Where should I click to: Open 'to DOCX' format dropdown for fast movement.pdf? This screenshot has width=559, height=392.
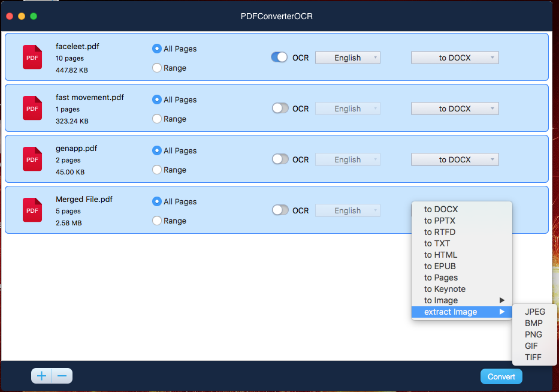tap(455, 109)
